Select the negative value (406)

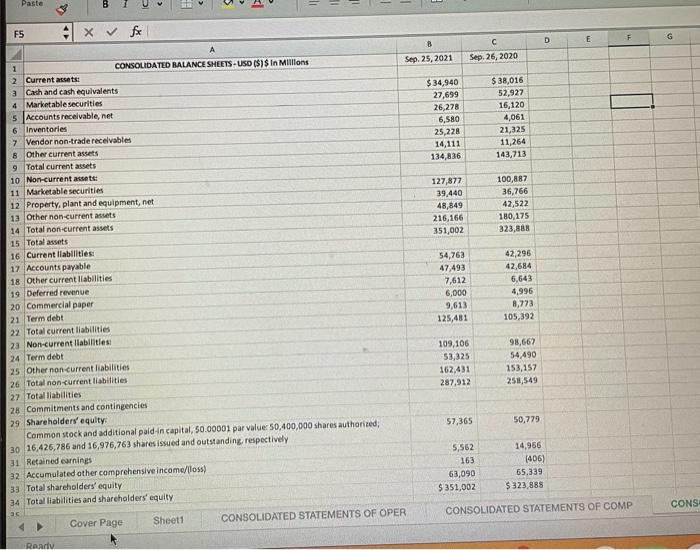tap(535, 458)
